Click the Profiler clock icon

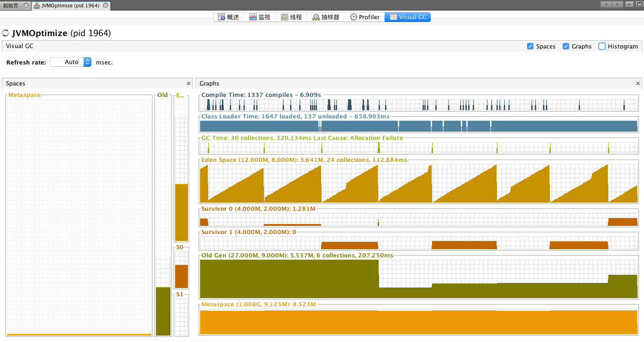354,17
